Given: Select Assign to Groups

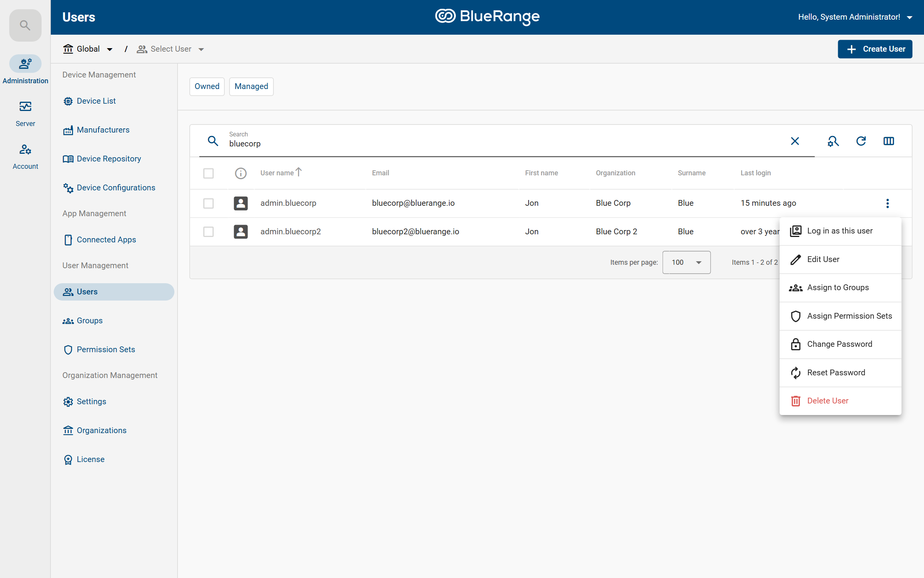Looking at the screenshot, I should (840, 287).
